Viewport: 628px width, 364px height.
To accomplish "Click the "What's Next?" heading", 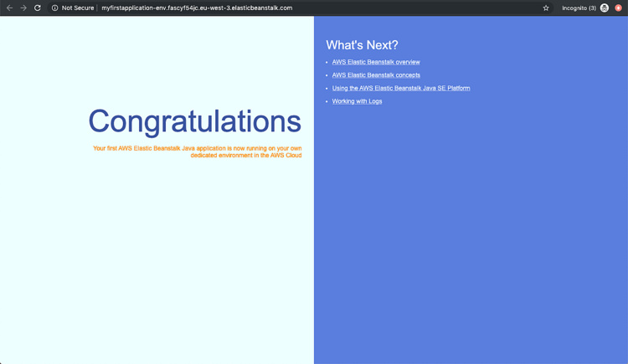I will [x=362, y=45].
